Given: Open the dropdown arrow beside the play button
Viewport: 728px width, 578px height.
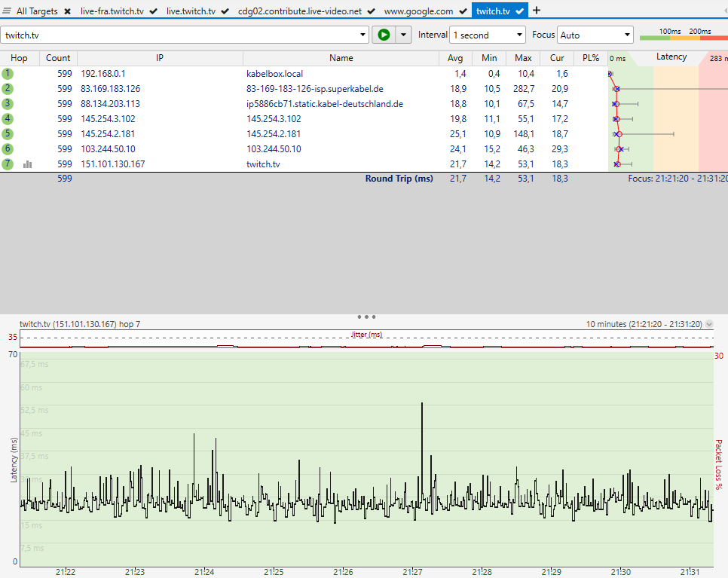Looking at the screenshot, I should pyautogui.click(x=403, y=35).
